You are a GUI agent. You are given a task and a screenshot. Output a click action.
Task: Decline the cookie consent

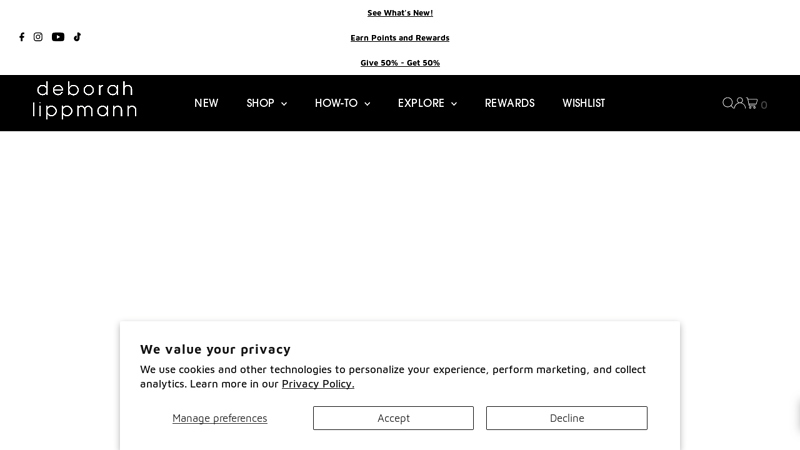(567, 418)
